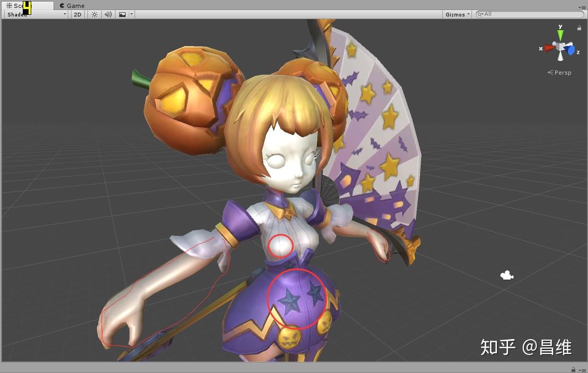This screenshot has width=588, height=373.
Task: Toggle the 2D view mode button
Action: (x=78, y=14)
